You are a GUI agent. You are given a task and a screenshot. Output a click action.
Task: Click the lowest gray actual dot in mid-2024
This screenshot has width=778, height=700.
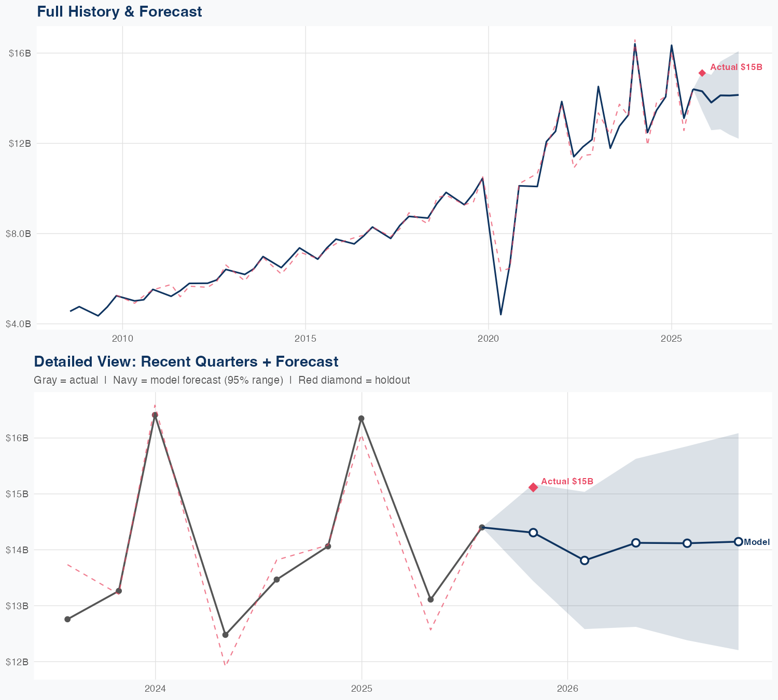(x=225, y=635)
